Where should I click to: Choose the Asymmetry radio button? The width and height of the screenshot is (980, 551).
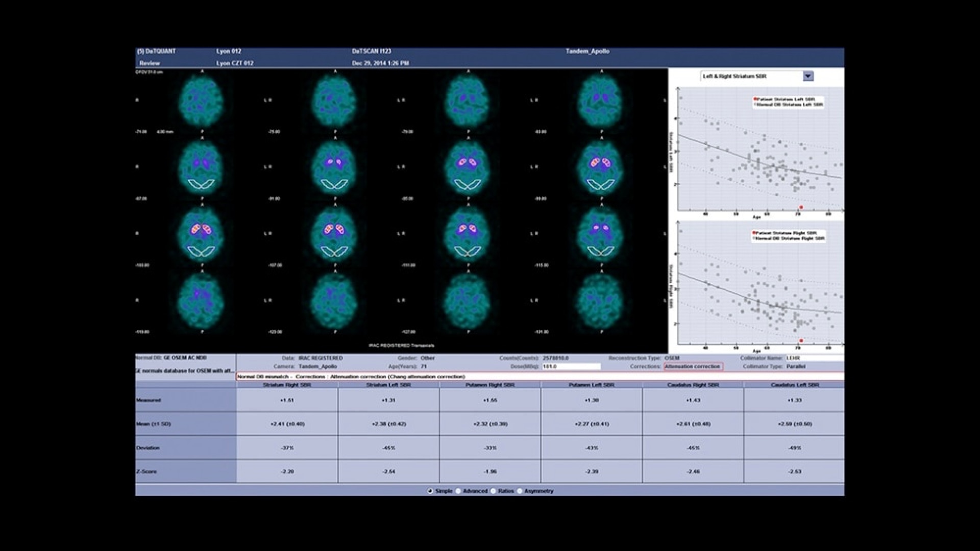[520, 491]
